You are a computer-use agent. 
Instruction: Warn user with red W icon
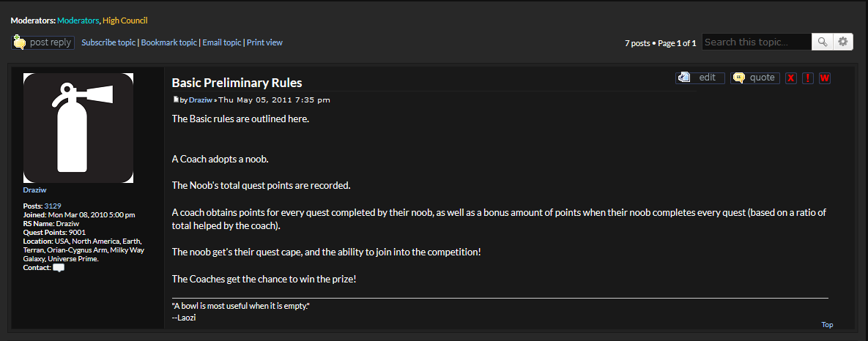[824, 78]
